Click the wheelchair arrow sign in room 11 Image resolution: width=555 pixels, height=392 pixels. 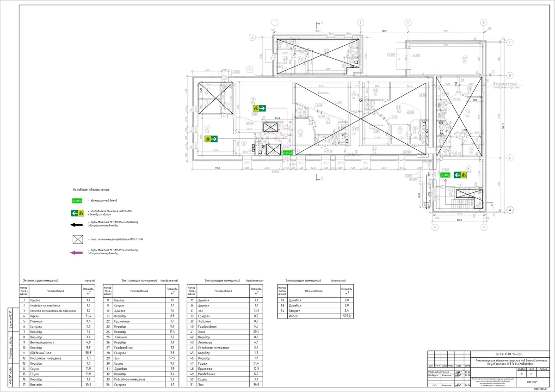click(259, 108)
